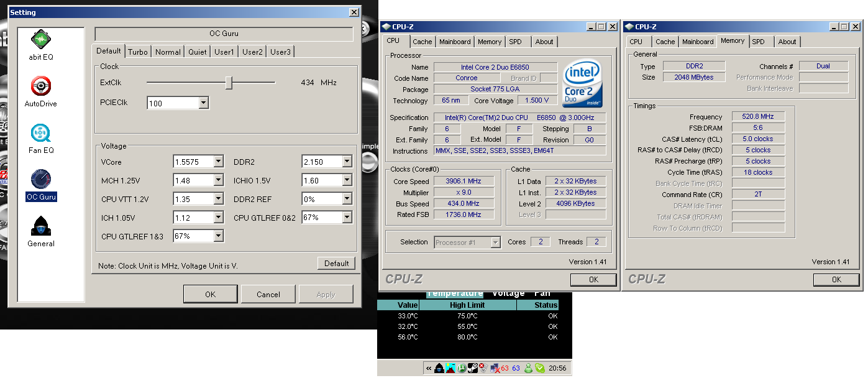Click the red-X device tray icon
Image resolution: width=868 pixels, height=378 pixels.
484,368
